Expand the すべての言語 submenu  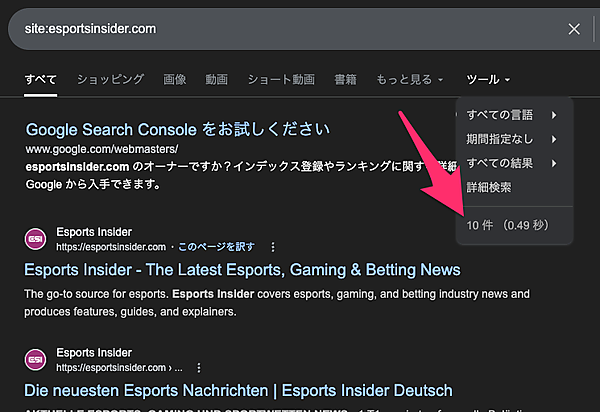pos(514,115)
